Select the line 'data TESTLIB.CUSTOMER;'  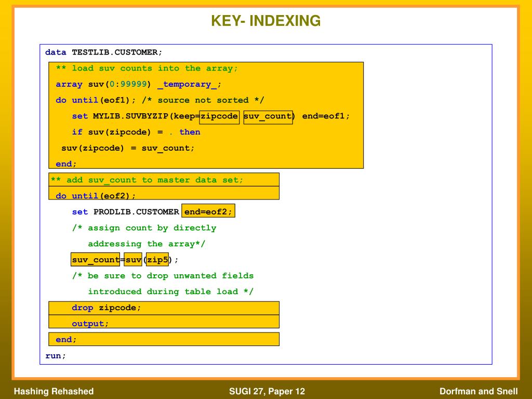pos(104,52)
